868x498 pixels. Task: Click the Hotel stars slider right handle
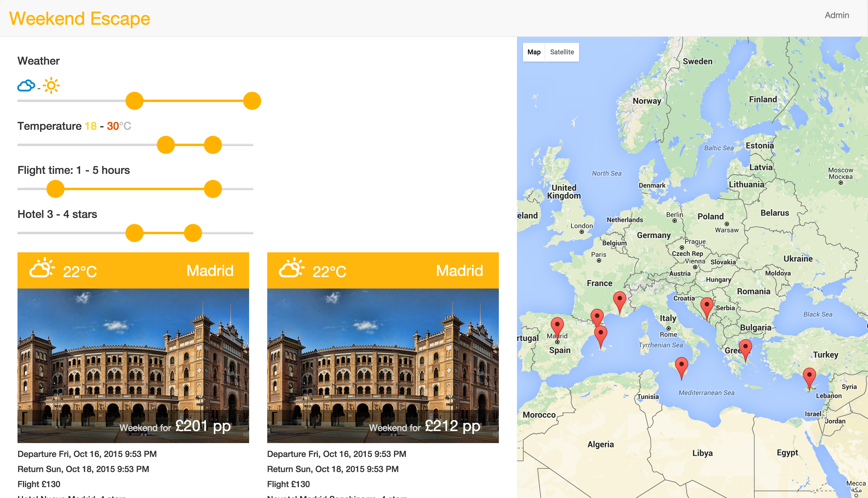click(x=193, y=233)
